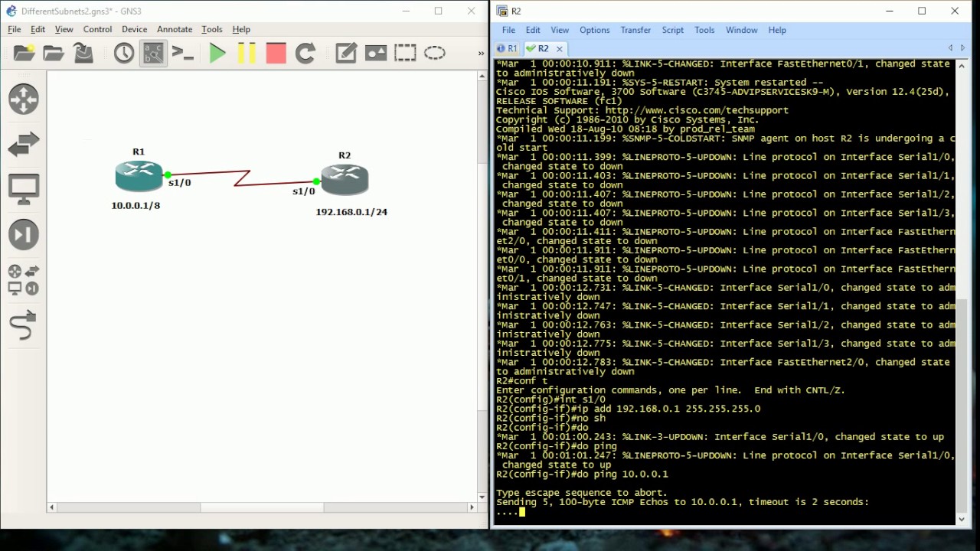The height and width of the screenshot is (551, 980).
Task: Draw a rectangle on the canvas
Action: (x=405, y=53)
